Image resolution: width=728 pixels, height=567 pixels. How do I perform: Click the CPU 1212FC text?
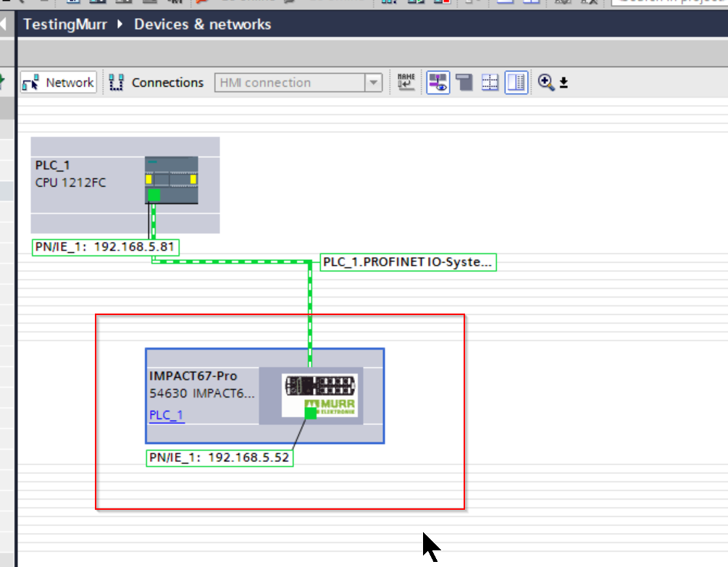click(x=70, y=182)
